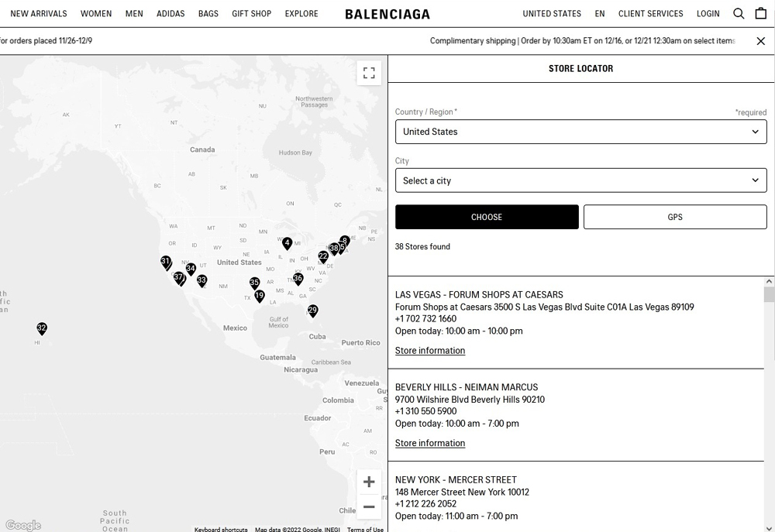The width and height of the screenshot is (775, 532).
Task: Zoom in on the map
Action: click(369, 482)
